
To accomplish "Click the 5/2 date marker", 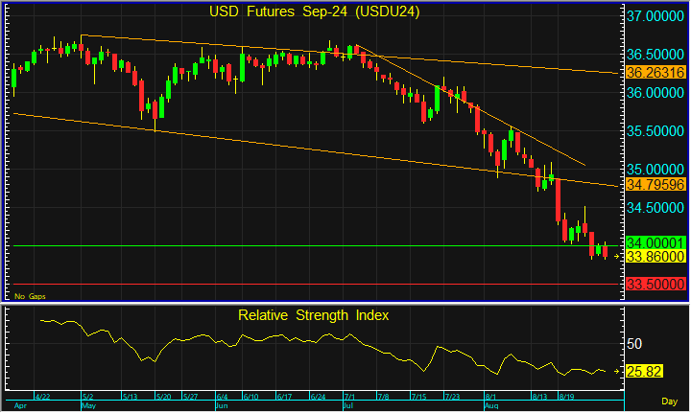I will click(88, 397).
